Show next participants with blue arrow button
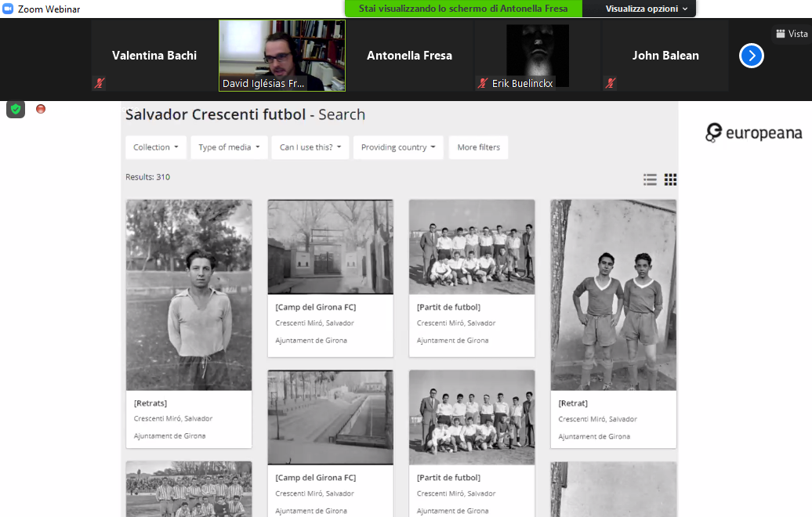This screenshot has height=517, width=812. pos(752,56)
